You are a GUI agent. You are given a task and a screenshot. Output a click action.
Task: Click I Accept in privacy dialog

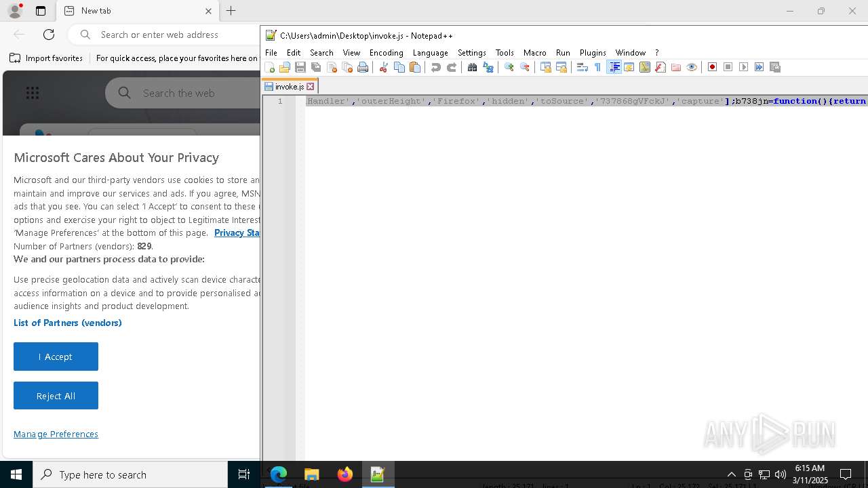[x=56, y=357]
